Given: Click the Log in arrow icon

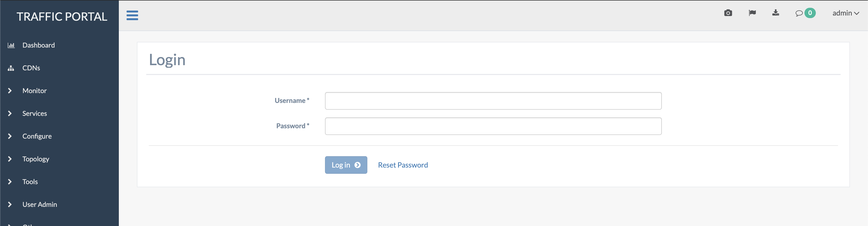Looking at the screenshot, I should (358, 165).
